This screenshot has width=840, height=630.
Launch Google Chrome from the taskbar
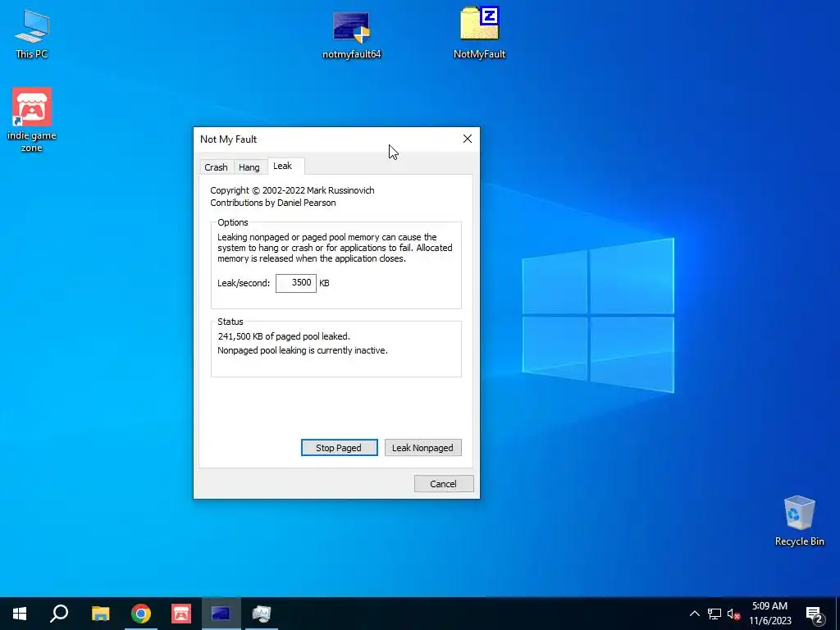141,614
